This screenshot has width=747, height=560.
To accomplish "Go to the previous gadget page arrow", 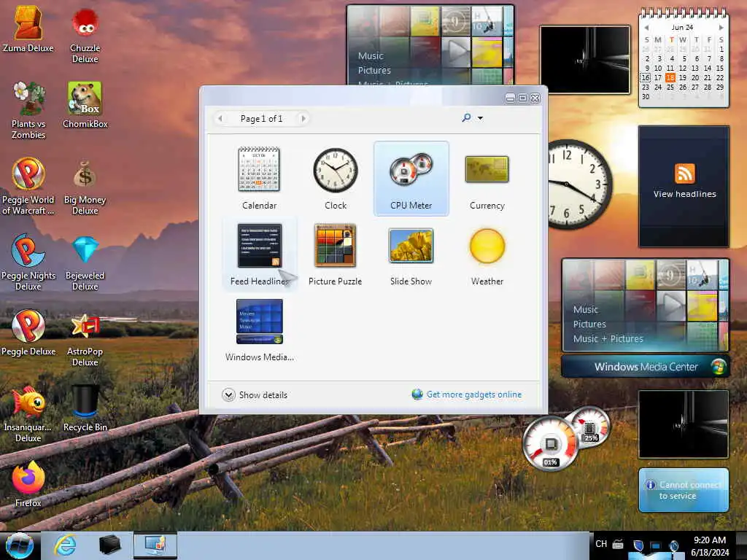I will pos(220,119).
